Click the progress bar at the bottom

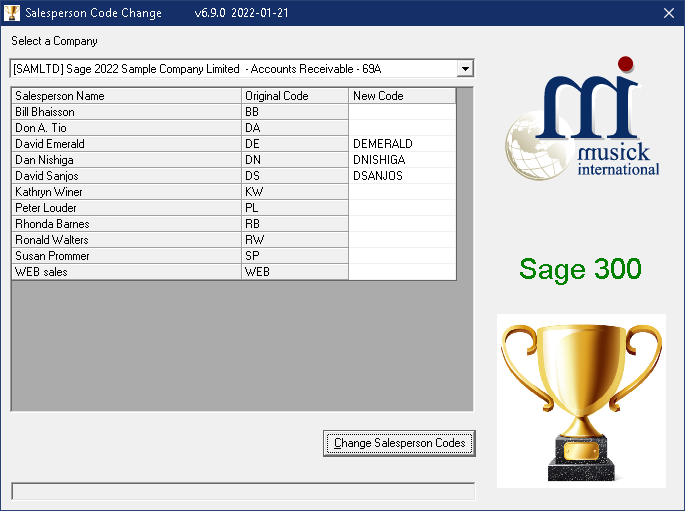click(243, 491)
